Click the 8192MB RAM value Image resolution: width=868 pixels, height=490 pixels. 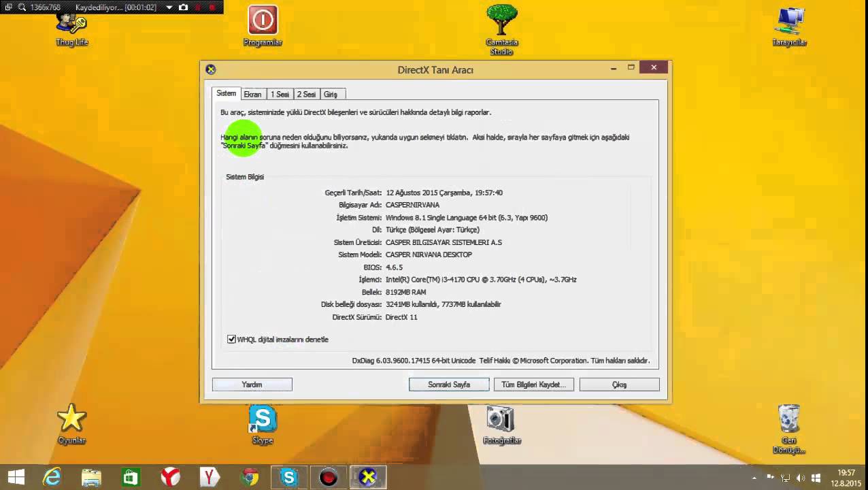[405, 292]
